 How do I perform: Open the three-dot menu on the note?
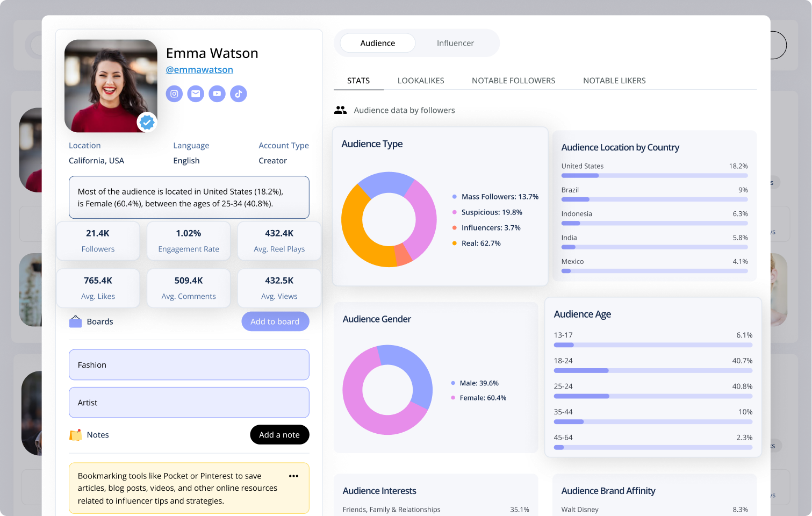293,476
